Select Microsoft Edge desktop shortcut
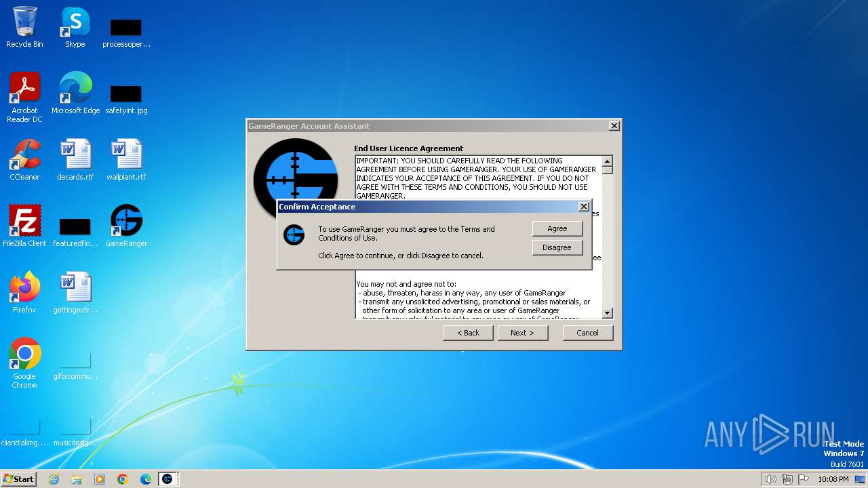 point(75,94)
